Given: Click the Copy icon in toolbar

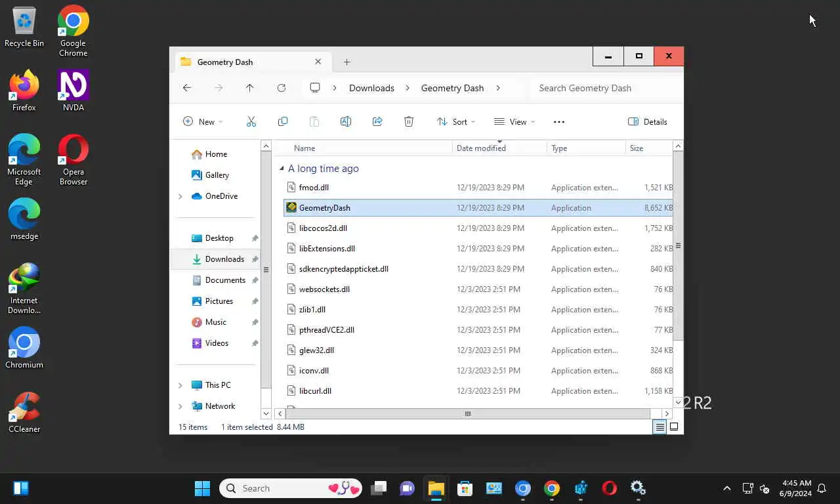Looking at the screenshot, I should [x=283, y=121].
